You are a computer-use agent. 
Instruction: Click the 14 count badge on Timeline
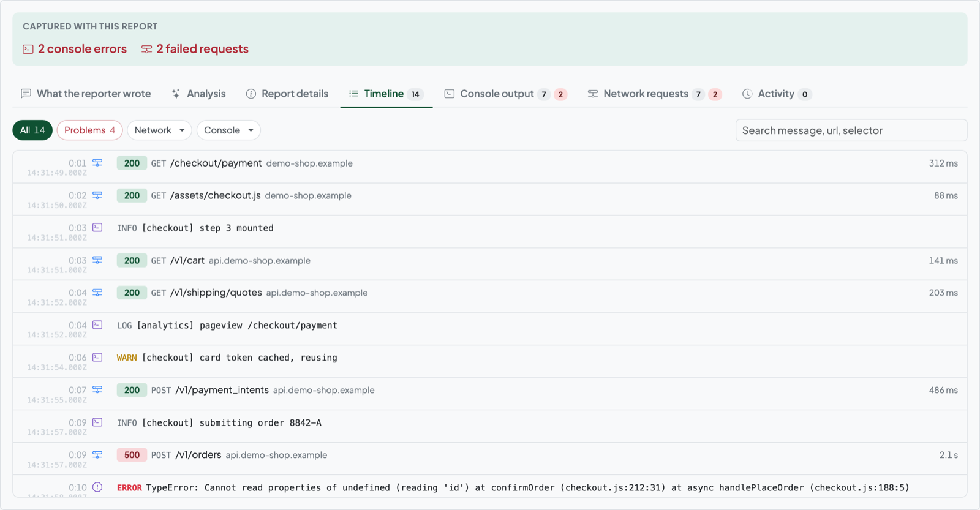[415, 94]
